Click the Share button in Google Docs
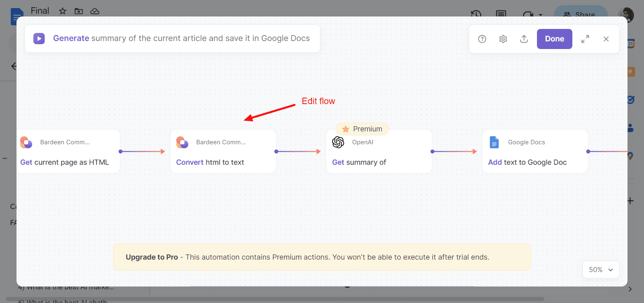The height and width of the screenshot is (303, 644). pos(580,13)
